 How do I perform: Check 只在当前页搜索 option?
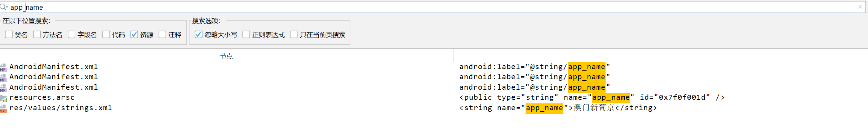click(x=294, y=35)
